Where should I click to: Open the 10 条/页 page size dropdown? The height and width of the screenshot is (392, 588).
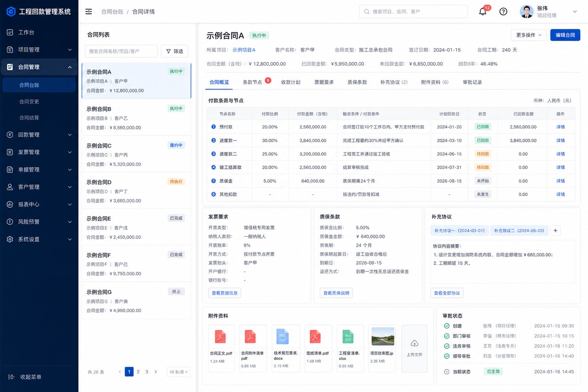pyautogui.click(x=178, y=372)
